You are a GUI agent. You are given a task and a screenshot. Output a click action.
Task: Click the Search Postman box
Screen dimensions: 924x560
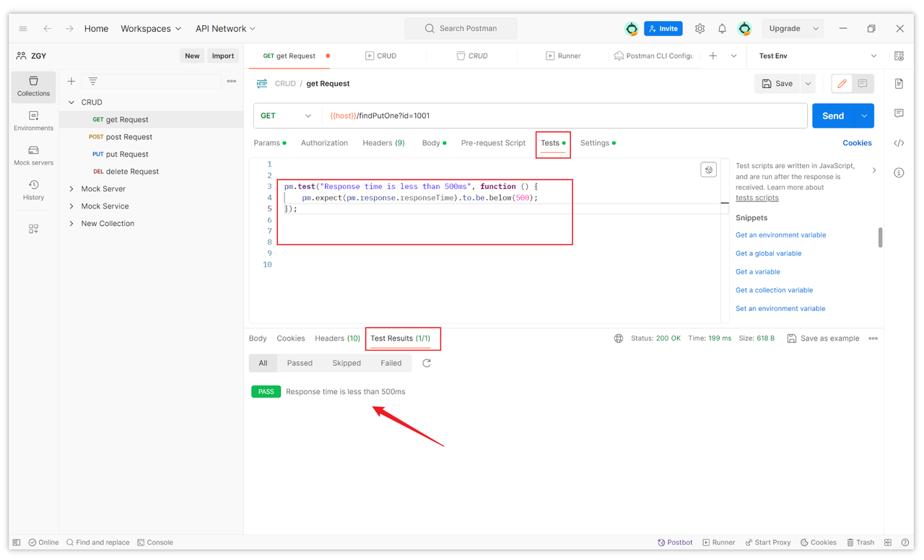pos(461,29)
